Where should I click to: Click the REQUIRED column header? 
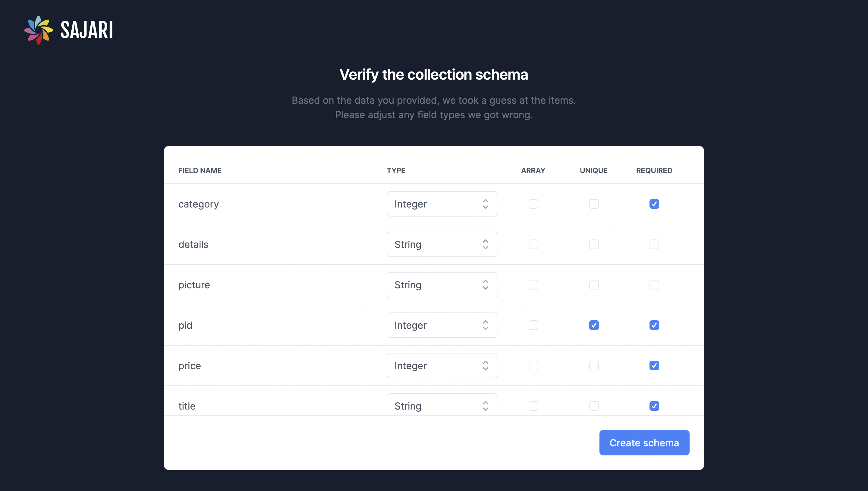point(654,171)
